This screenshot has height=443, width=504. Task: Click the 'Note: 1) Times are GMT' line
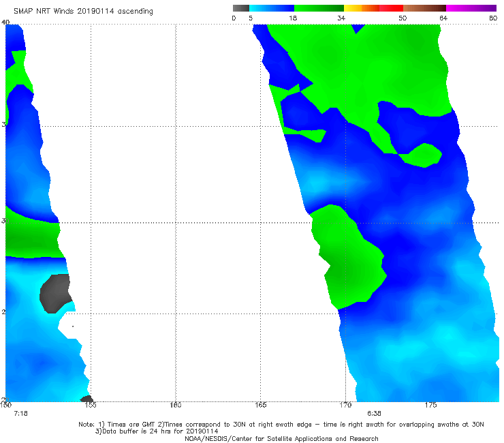pos(281,425)
